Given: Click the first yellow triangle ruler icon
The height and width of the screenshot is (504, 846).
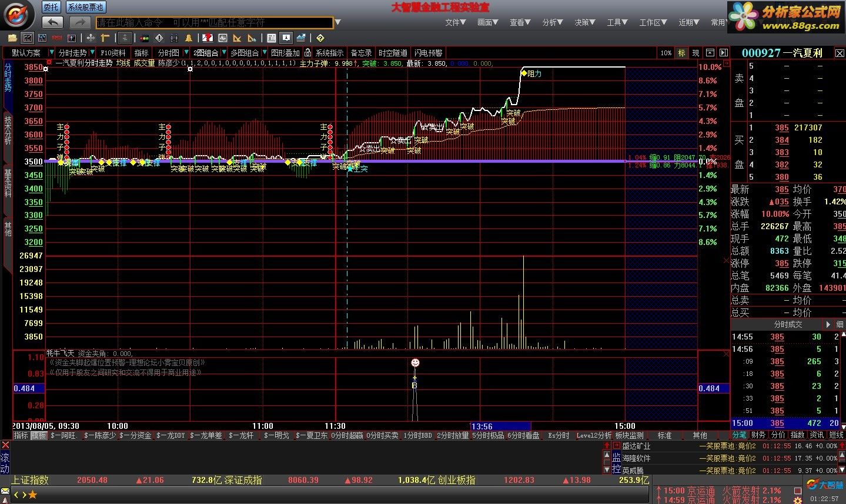Looking at the screenshot, I should [x=237, y=38].
